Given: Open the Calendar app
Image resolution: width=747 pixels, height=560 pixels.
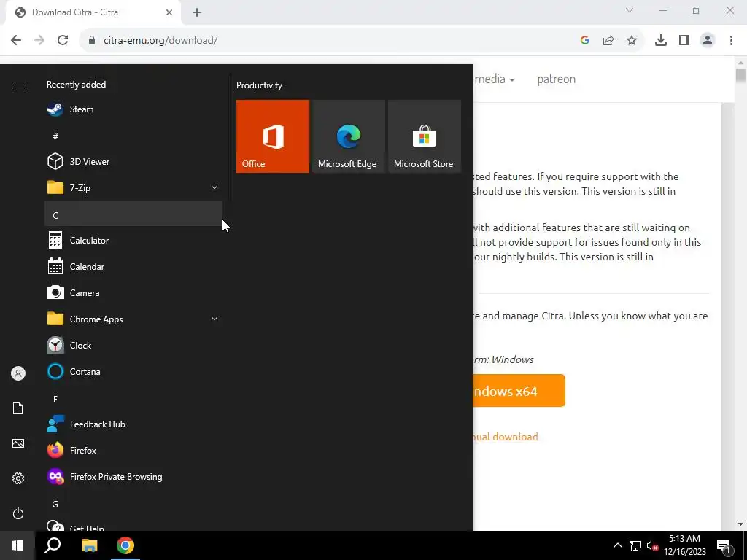Looking at the screenshot, I should click(x=133, y=267).
